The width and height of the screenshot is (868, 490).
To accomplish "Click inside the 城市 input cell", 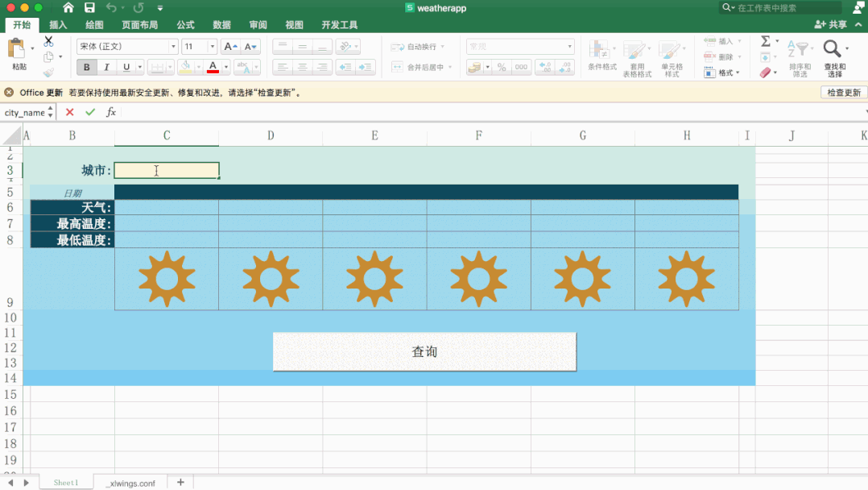I will [x=166, y=170].
